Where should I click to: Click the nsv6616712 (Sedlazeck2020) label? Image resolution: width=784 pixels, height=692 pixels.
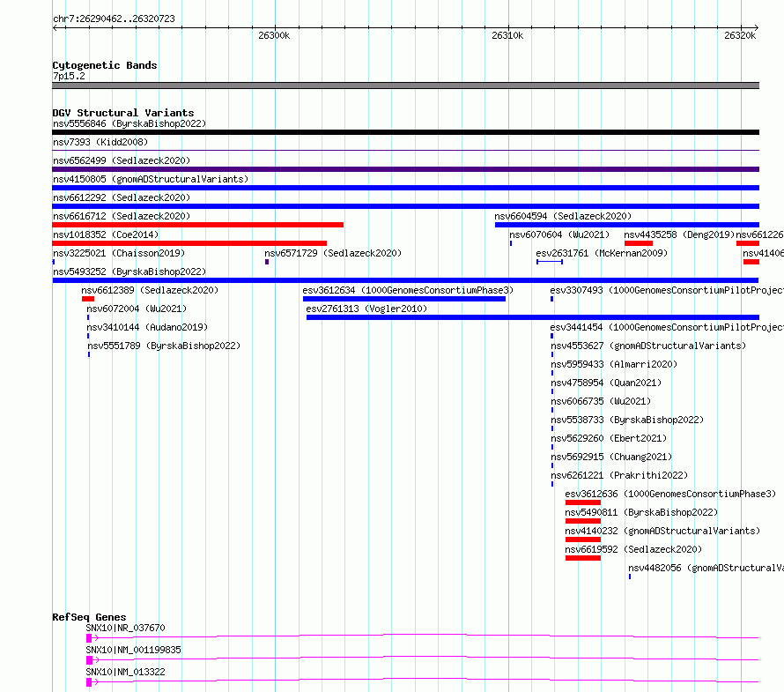point(122,216)
